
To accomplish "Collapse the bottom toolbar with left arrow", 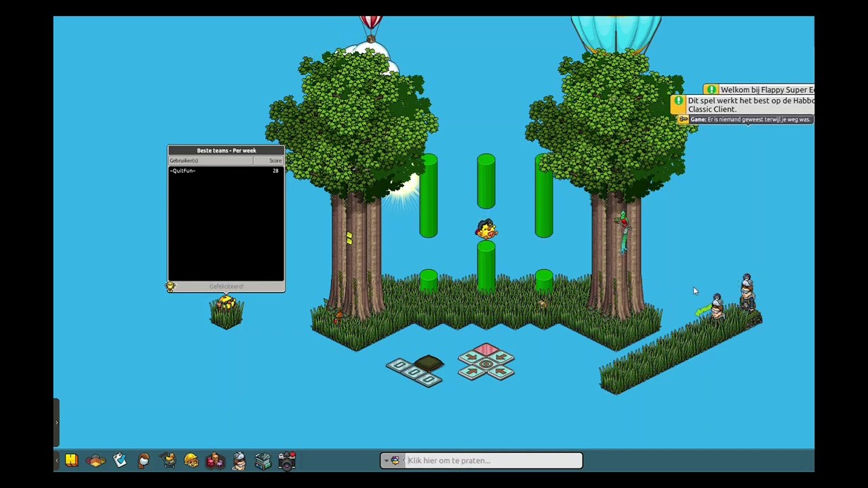I will [x=57, y=461].
